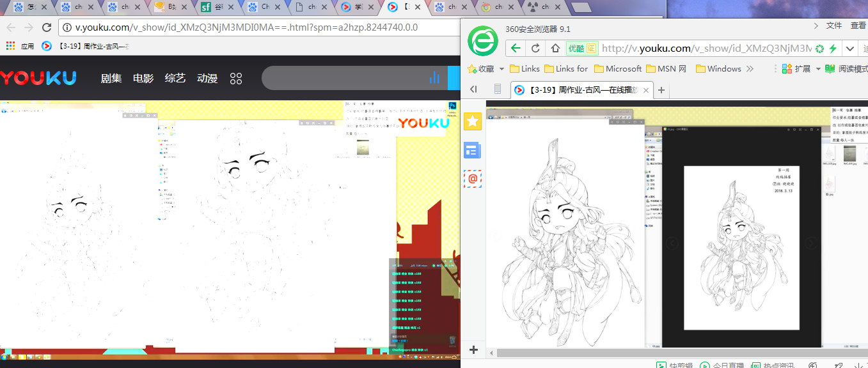Viewport: 868px width, 368px height.
Task: Open the Windows bookmark folder
Action: coord(718,68)
